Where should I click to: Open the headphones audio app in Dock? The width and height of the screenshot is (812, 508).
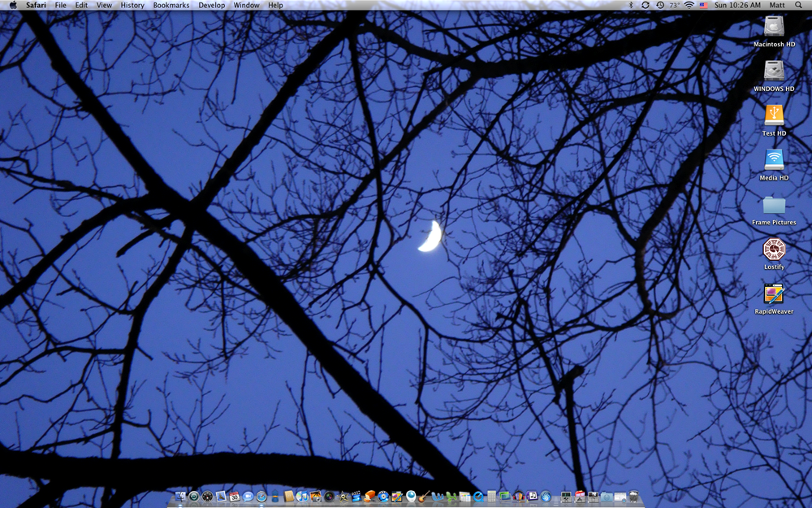click(x=518, y=497)
